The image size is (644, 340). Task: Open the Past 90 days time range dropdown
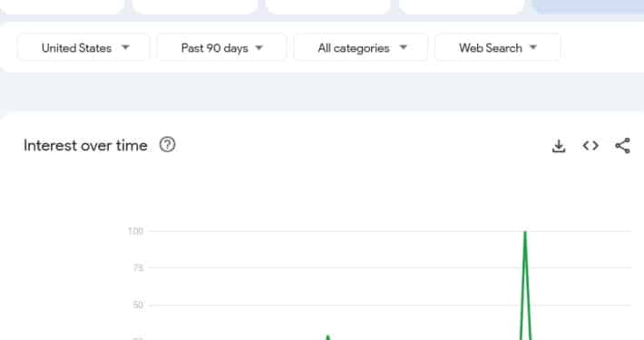tap(221, 48)
